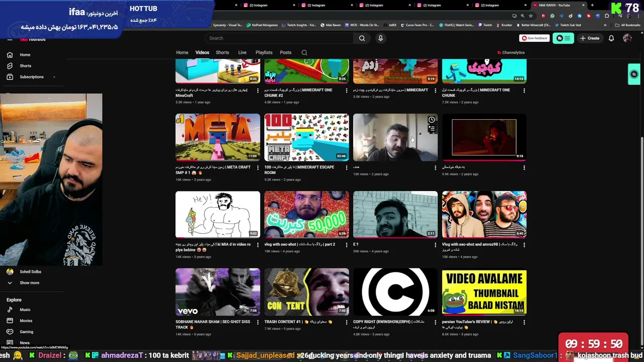
Task: Switch to channel Home tab
Action: point(182,52)
